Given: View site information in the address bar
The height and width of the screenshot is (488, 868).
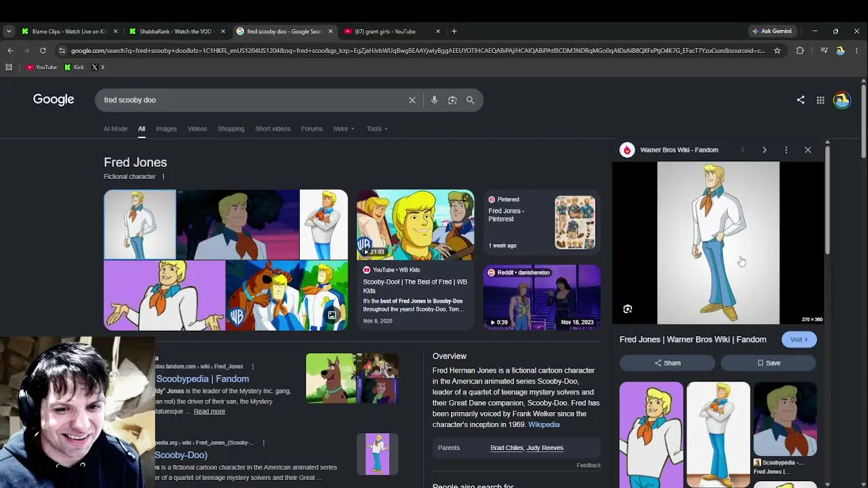Looking at the screenshot, I should click(62, 50).
